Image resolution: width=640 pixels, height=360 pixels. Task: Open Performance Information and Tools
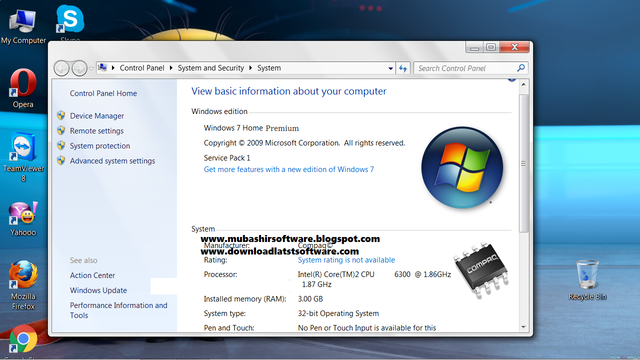[118, 310]
